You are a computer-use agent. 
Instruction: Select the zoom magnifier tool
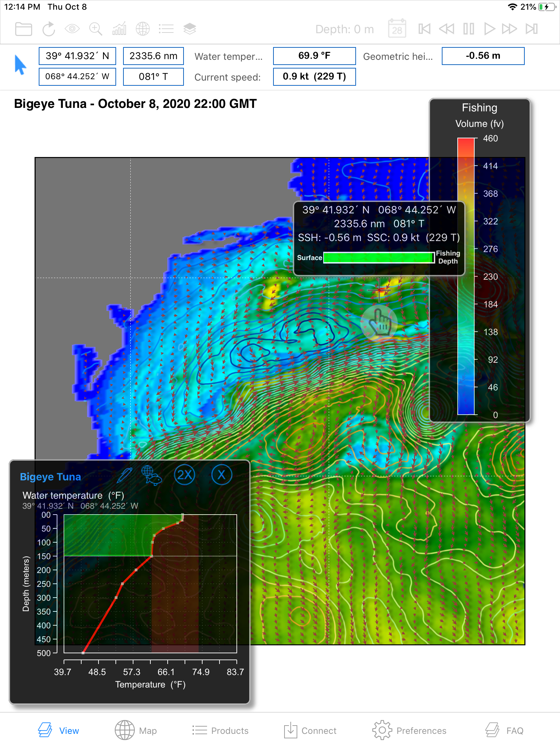[x=96, y=29]
